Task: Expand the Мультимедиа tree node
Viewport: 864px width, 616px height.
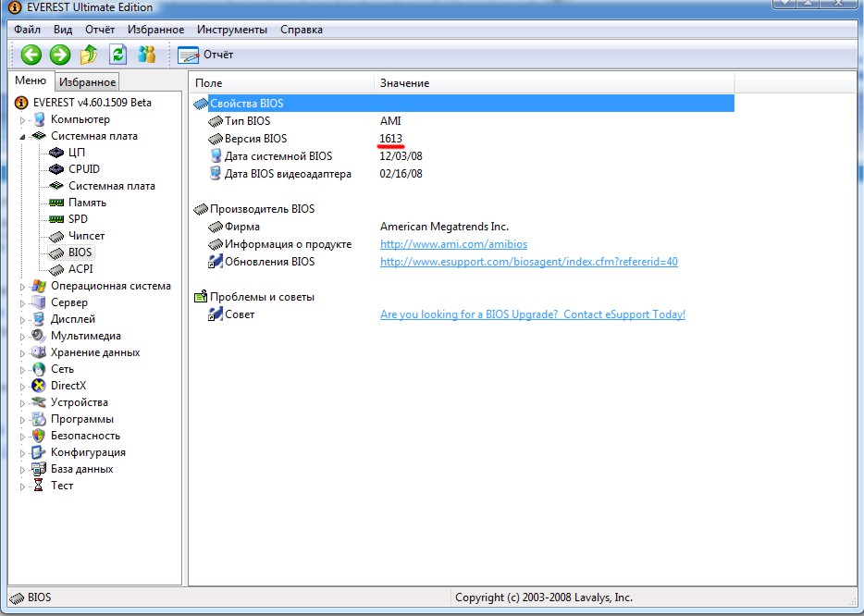Action: coord(22,337)
